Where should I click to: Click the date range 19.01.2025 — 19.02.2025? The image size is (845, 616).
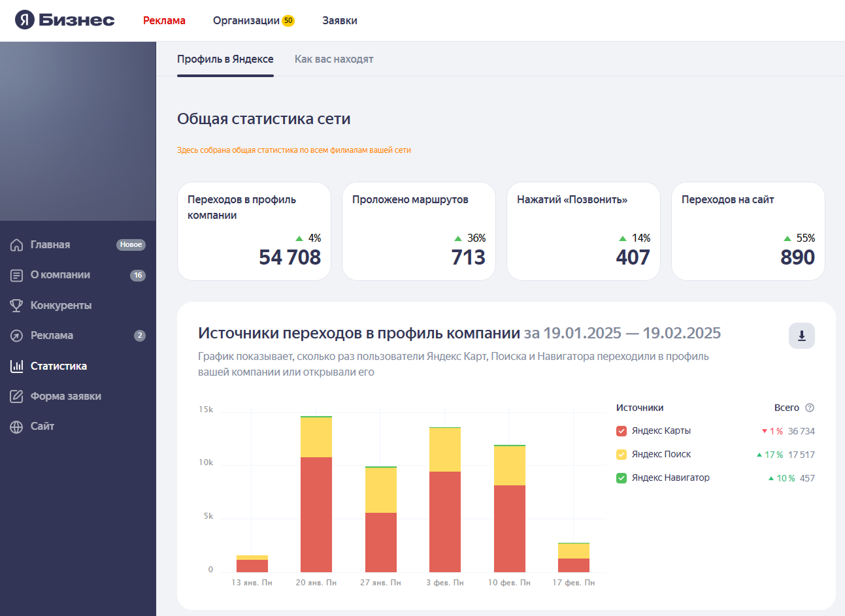click(632, 333)
